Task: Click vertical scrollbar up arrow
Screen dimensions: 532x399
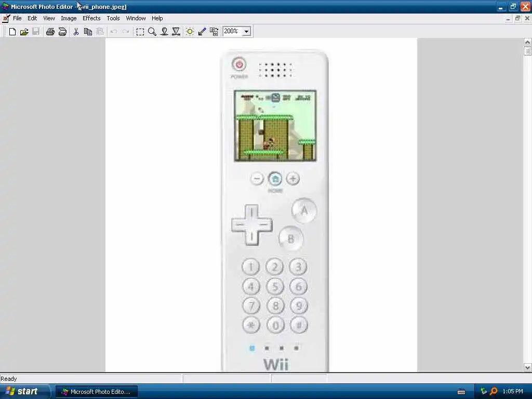Action: coord(527,43)
